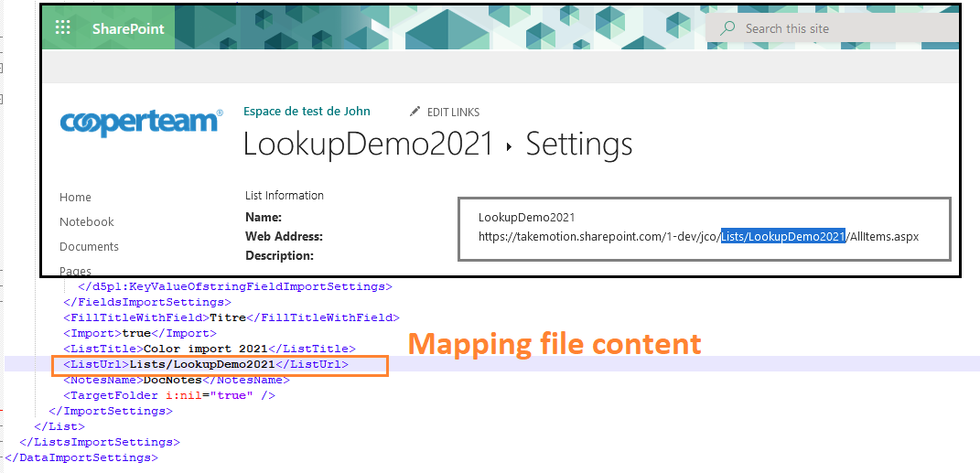Screen dimensions: 980x473
Task: Click the closing List tag
Action: tap(59, 426)
